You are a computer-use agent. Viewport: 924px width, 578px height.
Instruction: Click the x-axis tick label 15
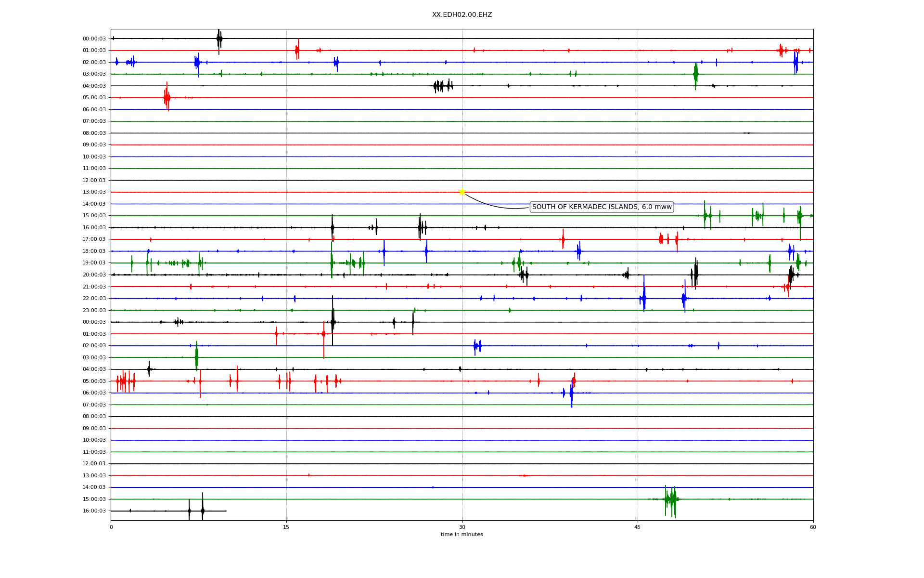pyautogui.click(x=286, y=527)
